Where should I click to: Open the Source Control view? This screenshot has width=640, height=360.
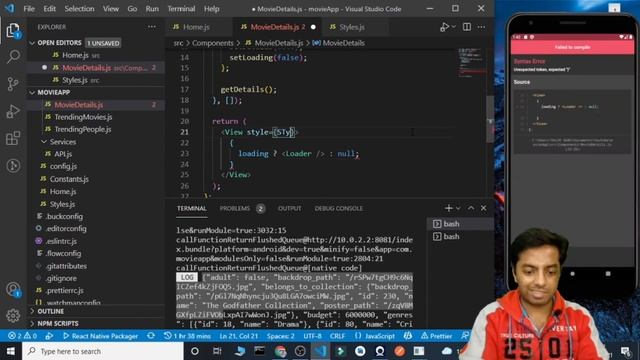tap(13, 84)
